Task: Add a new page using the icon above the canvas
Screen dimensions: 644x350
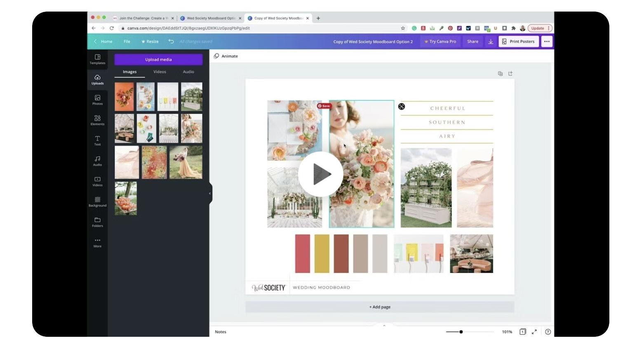Action: point(510,73)
